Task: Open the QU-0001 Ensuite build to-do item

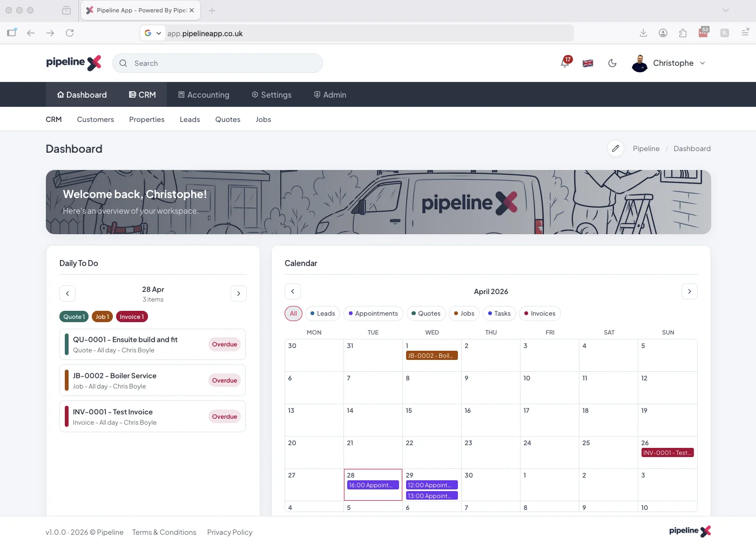Action: [153, 344]
